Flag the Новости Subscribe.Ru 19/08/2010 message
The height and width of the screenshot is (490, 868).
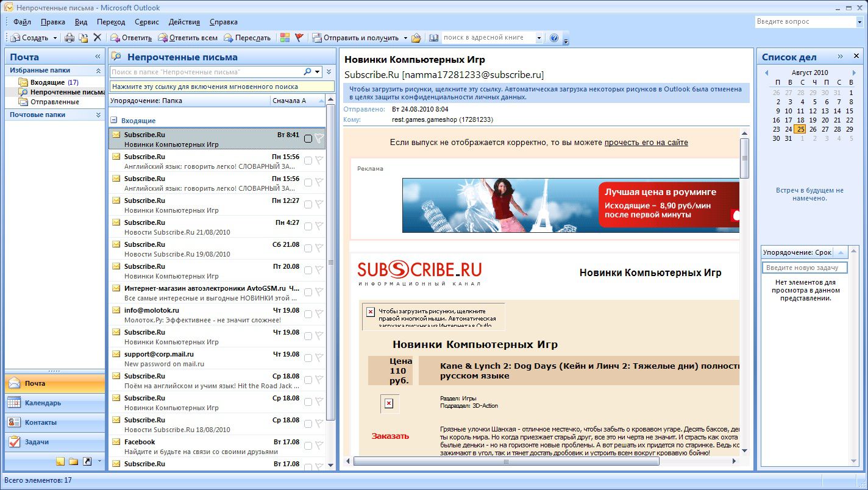coord(319,249)
